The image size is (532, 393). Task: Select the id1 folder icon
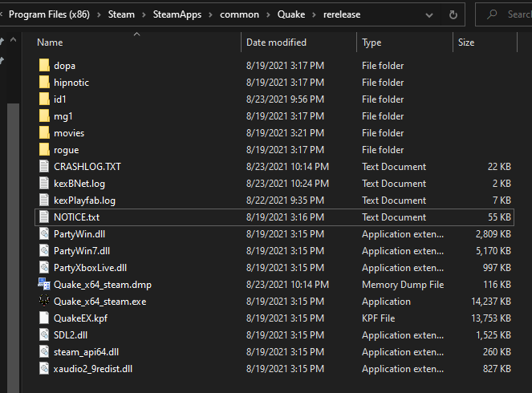[44, 99]
